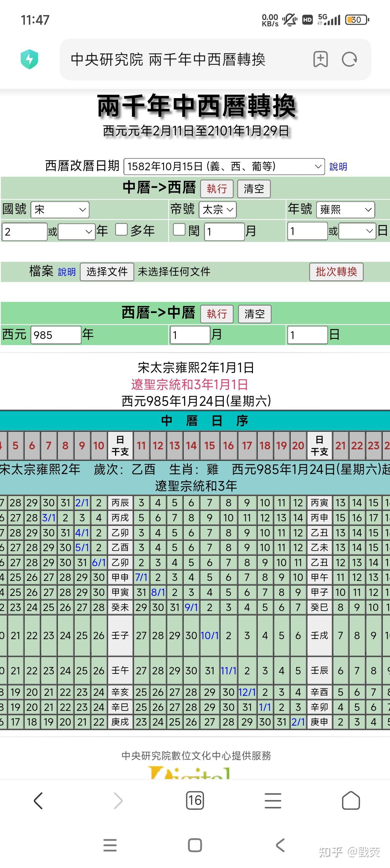Focus the 西元 year field with 985
390x868 pixels.
point(56,335)
